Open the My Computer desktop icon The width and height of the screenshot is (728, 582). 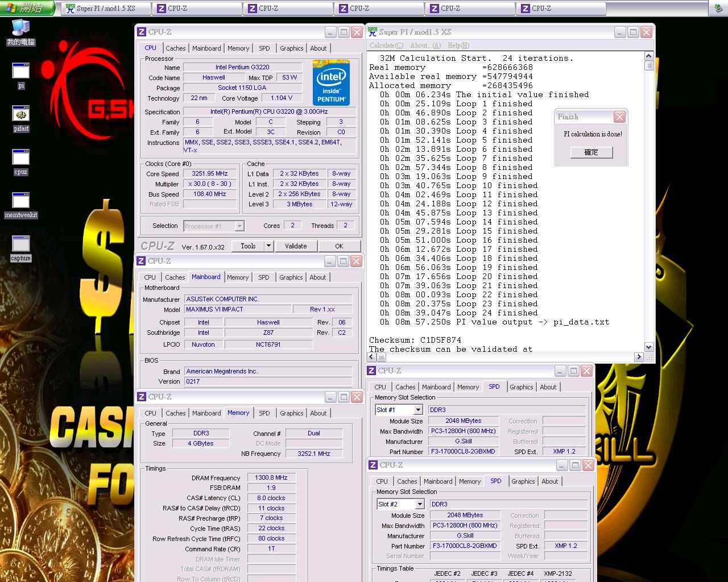(x=20, y=32)
